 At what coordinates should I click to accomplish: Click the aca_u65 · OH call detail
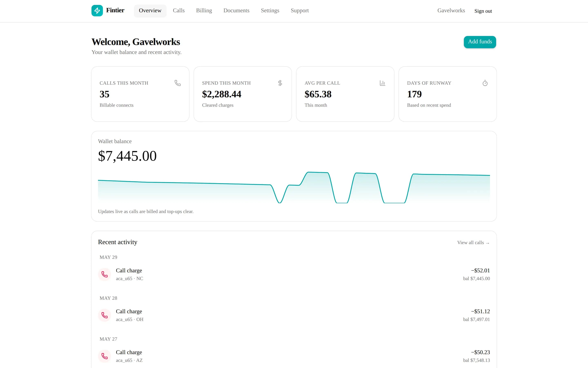(x=130, y=319)
